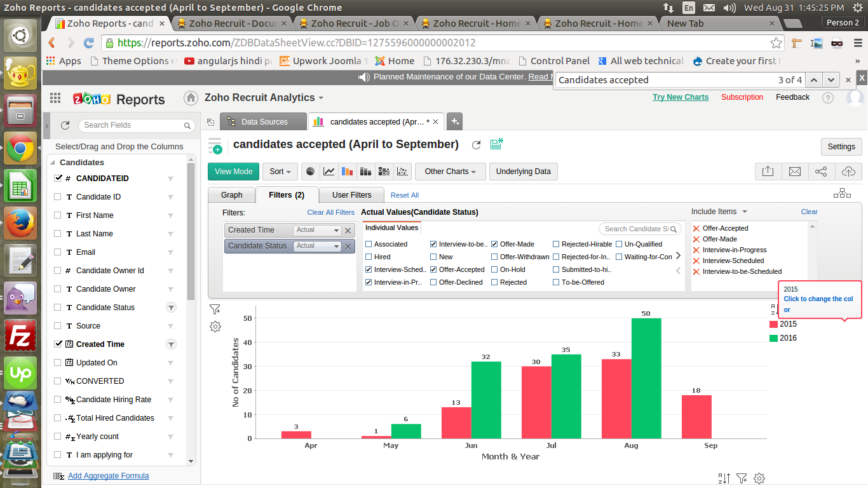Remove the Candidate Status filter
This screenshot has width=868, height=488.
[x=348, y=247]
